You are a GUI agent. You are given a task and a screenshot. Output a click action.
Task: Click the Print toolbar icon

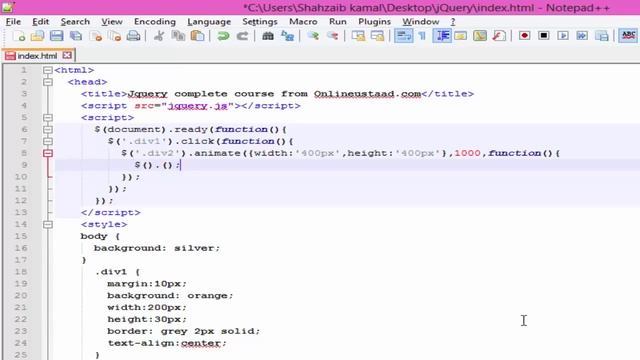pos(133,36)
